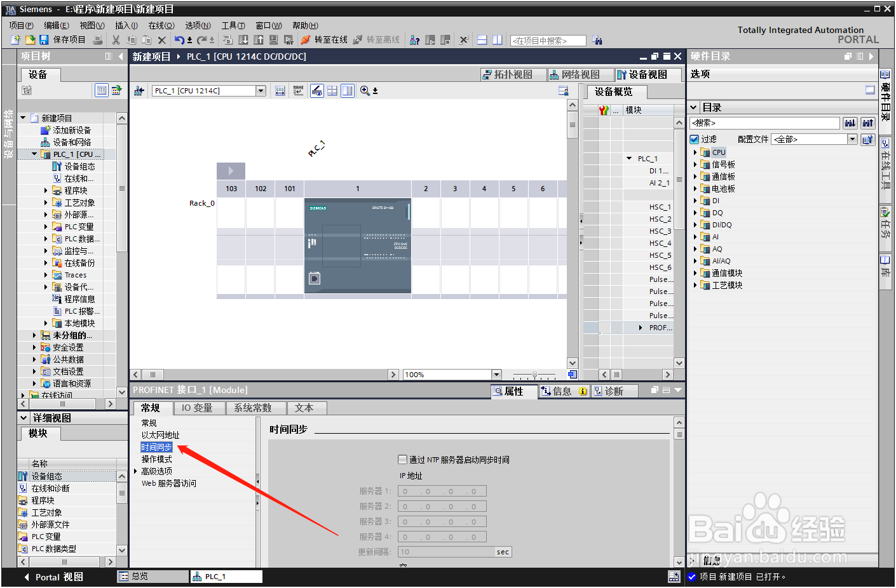Expand the 通信模块 catalog folder

click(x=695, y=273)
